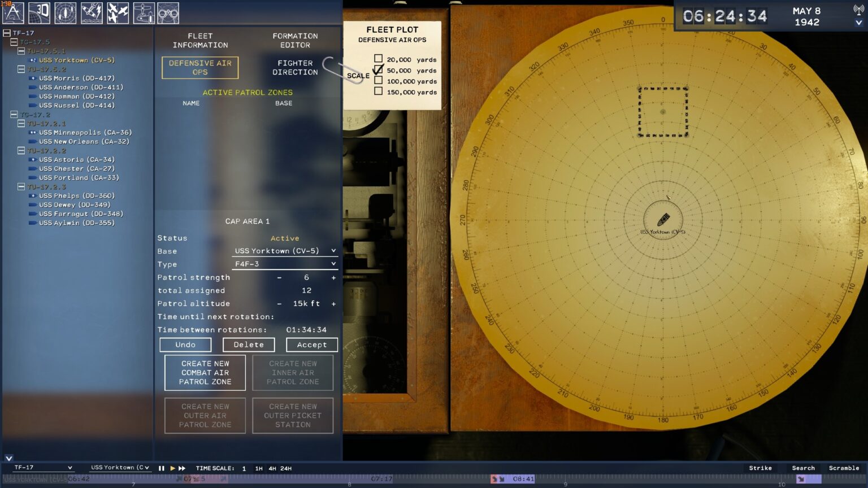Open the radar plot screen
This screenshot has height=488, width=868.
click(x=66, y=12)
